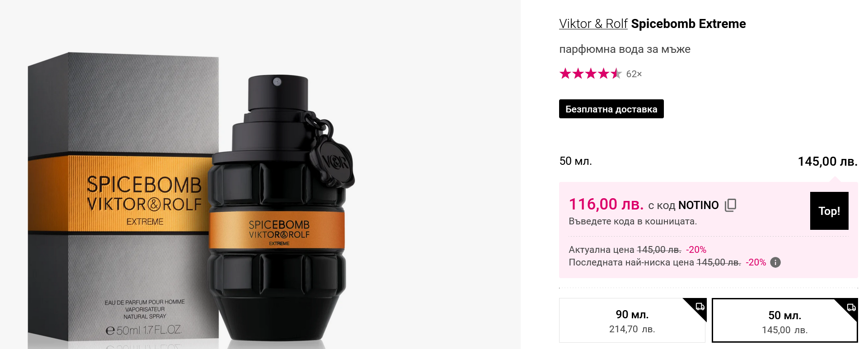This screenshot has width=868, height=349.
Task: Click the info icon beside lowest price
Action: point(775,262)
